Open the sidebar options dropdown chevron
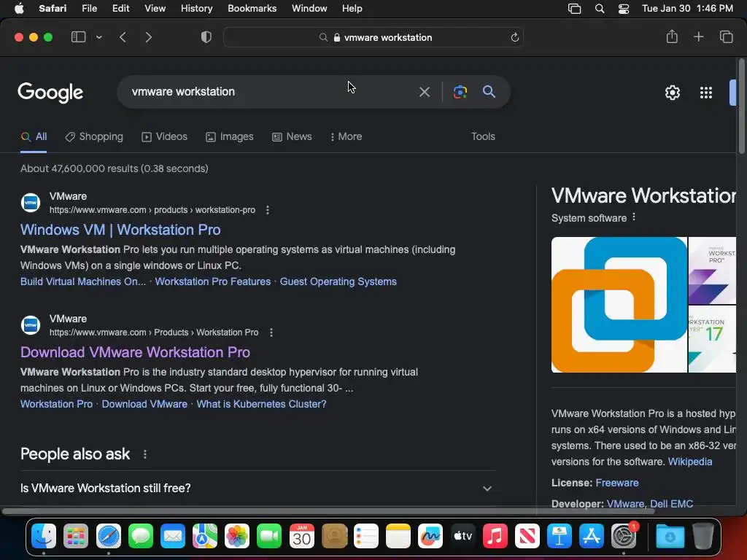Screen dimensions: 747x560 [98, 37]
